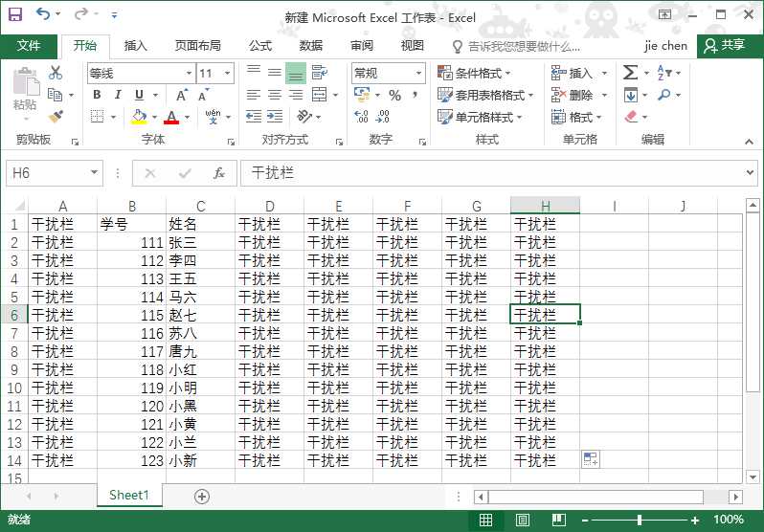The width and height of the screenshot is (764, 532).
Task: Switch to the 数据 Data tab
Action: point(311,46)
